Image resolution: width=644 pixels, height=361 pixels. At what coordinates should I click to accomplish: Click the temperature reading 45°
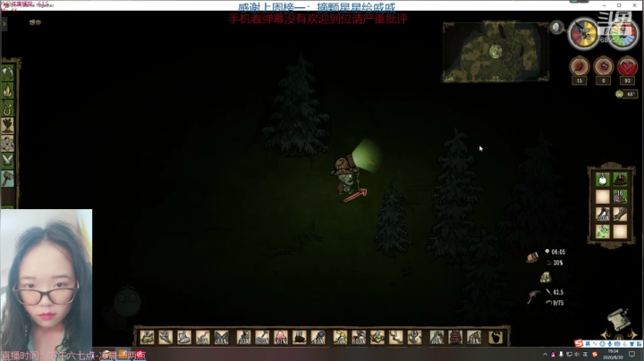631,95
